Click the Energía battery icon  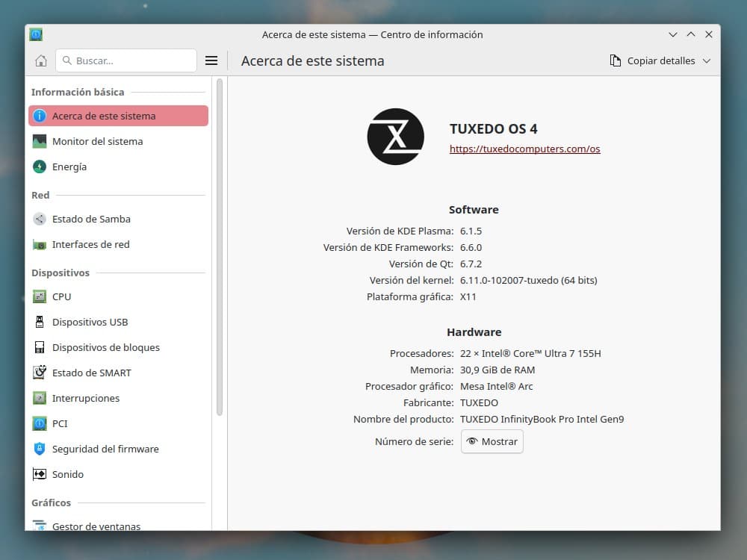[x=40, y=167]
